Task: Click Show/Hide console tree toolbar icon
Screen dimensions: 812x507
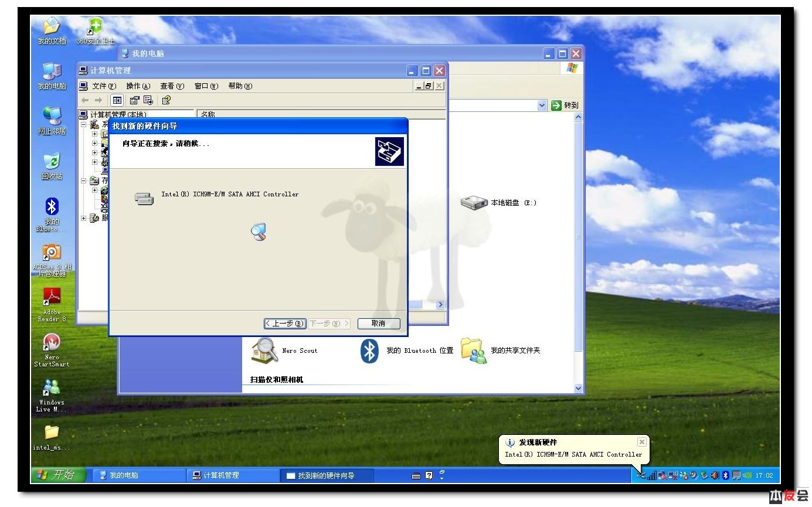Action: pos(117,100)
